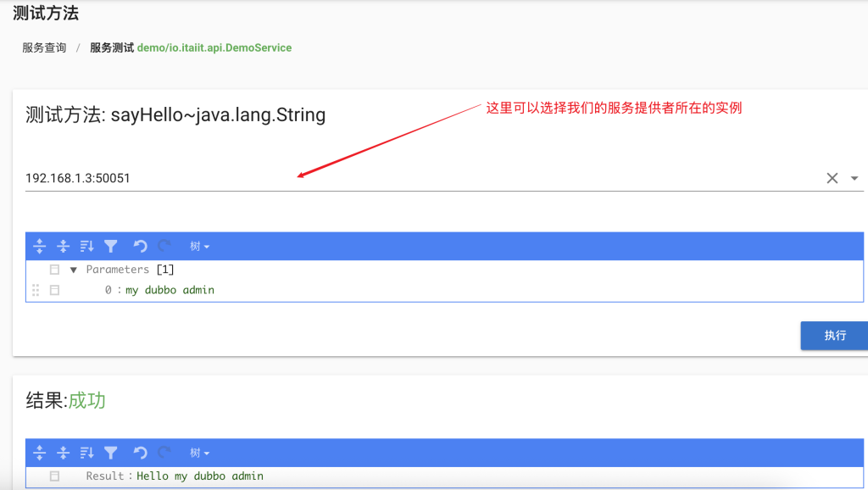Sort contents in the parameters editor
Image resolution: width=868 pixels, height=490 pixels.
tap(87, 246)
